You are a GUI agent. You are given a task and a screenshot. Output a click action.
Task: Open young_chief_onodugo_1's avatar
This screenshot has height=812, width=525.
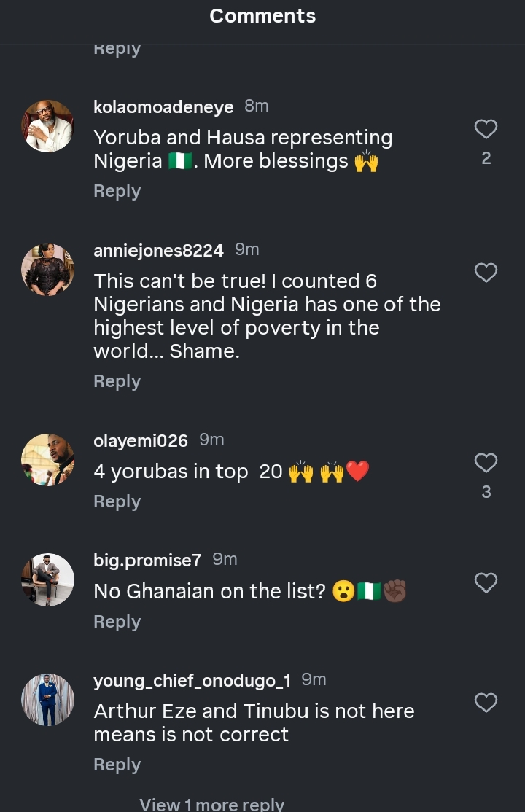click(x=48, y=700)
